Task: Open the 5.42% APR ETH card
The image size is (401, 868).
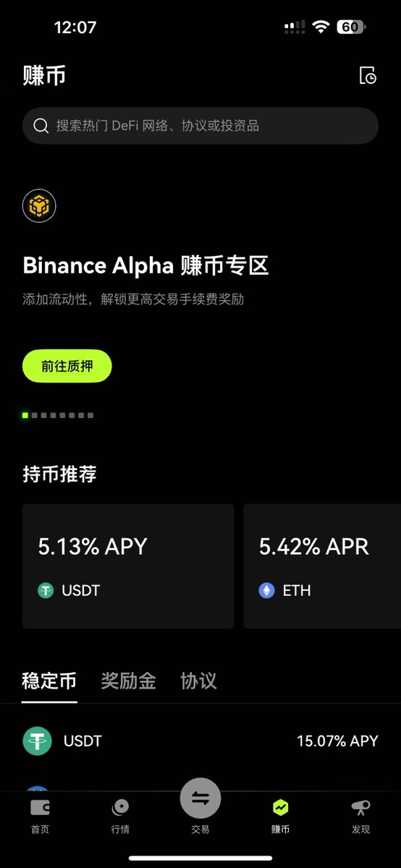Action: click(322, 566)
